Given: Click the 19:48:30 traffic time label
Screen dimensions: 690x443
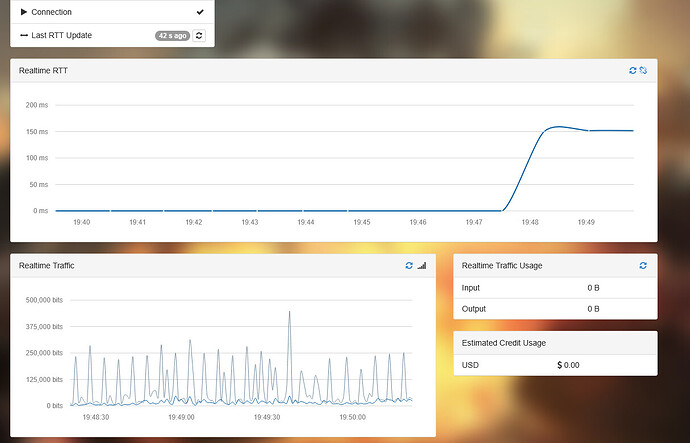Looking at the screenshot, I should point(95,417).
